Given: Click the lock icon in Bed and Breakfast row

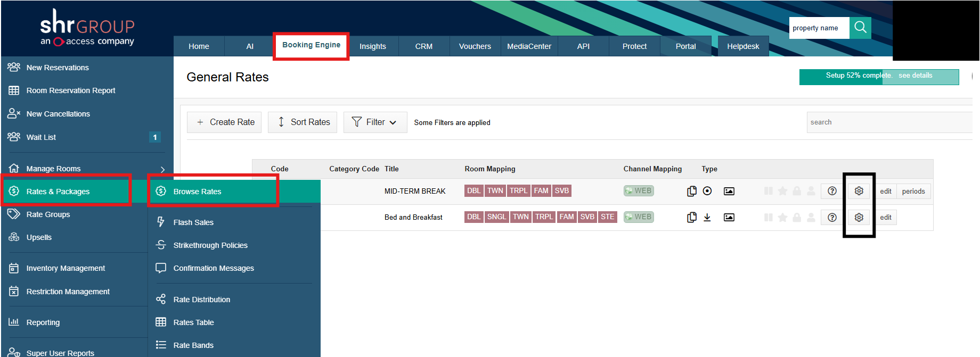Looking at the screenshot, I should click(x=797, y=217).
